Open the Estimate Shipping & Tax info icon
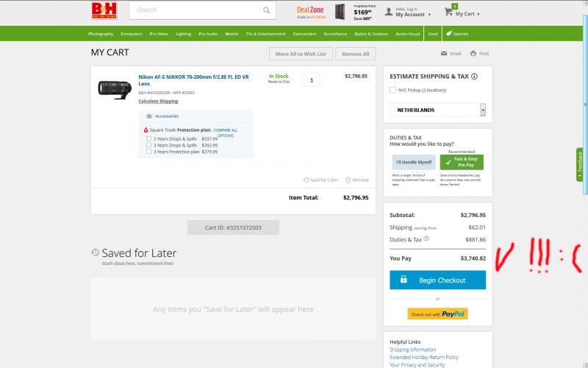The width and height of the screenshot is (588, 368). click(474, 77)
